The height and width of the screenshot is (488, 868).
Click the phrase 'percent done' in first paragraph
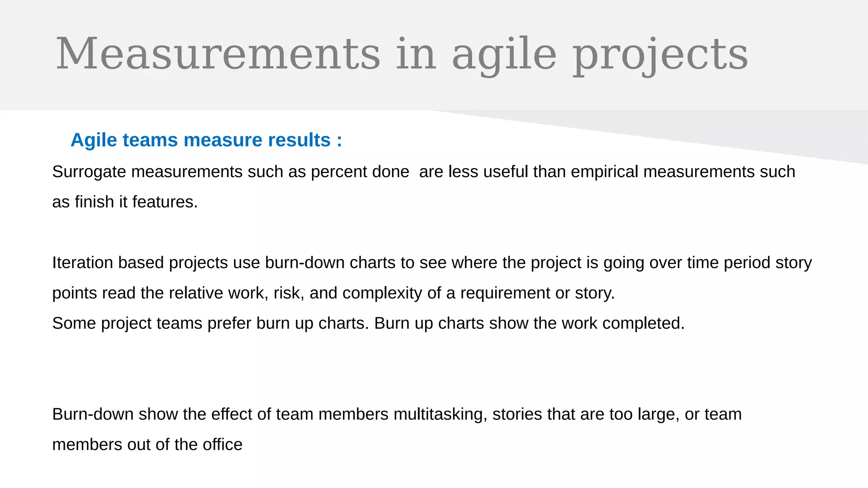pos(360,172)
